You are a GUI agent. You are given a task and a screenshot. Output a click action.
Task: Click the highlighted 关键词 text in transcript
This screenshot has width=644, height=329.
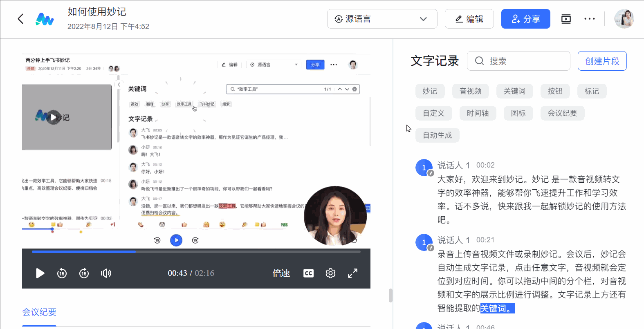click(x=497, y=308)
